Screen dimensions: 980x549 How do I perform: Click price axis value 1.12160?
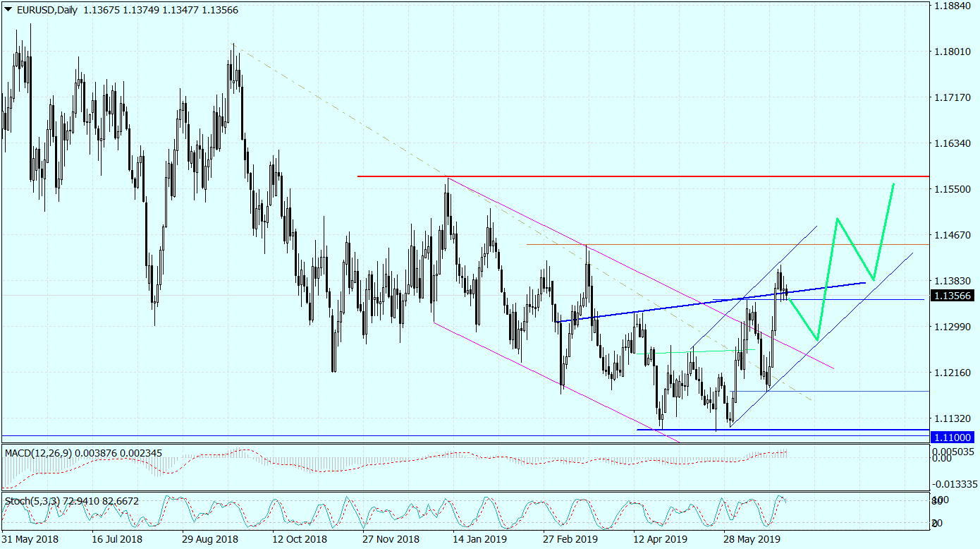[954, 373]
